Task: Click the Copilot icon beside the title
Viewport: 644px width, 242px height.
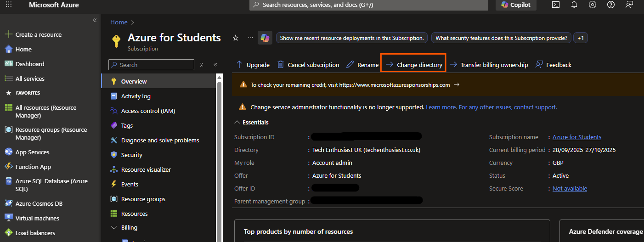Action: pos(265,38)
